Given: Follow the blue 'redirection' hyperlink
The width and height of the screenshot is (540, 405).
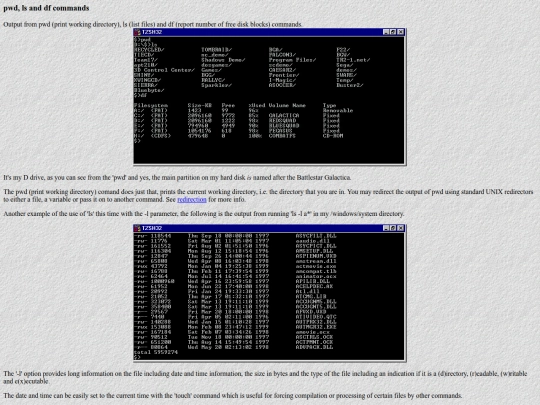Looking at the screenshot, I should 192,200.
